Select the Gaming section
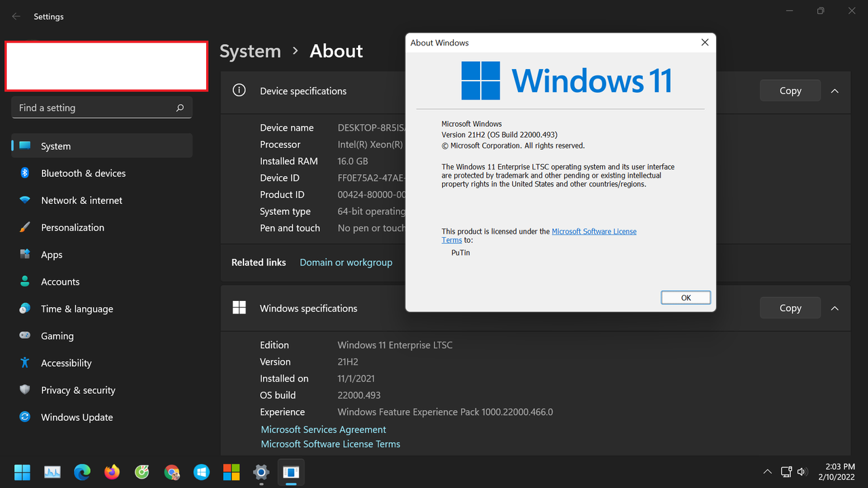Image resolution: width=868 pixels, height=488 pixels. (57, 335)
